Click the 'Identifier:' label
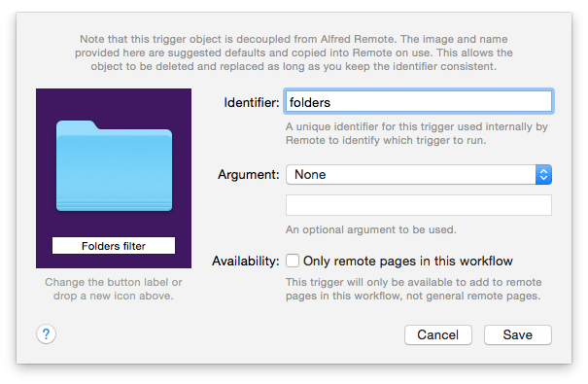 click(x=252, y=102)
